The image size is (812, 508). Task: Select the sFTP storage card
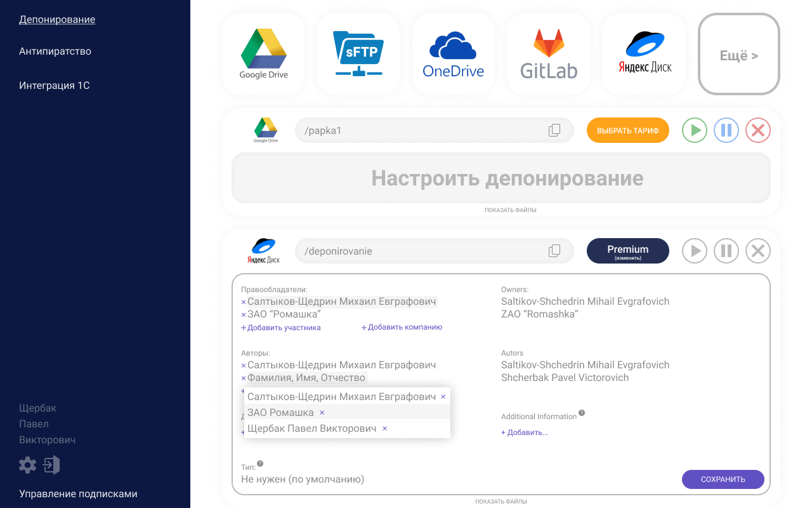(x=358, y=54)
